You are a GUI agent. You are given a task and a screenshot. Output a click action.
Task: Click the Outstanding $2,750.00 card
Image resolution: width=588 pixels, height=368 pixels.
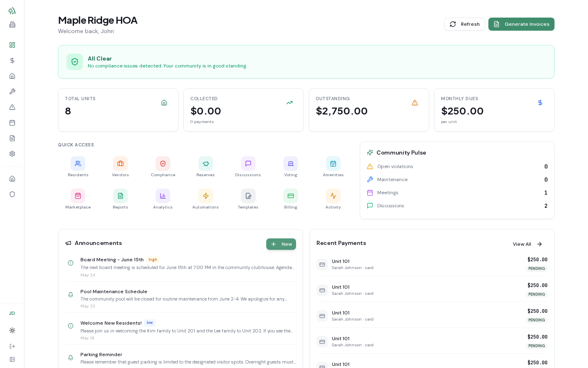(369, 110)
